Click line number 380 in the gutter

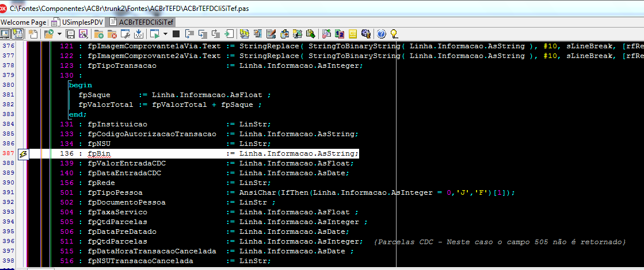pyautogui.click(x=8, y=85)
